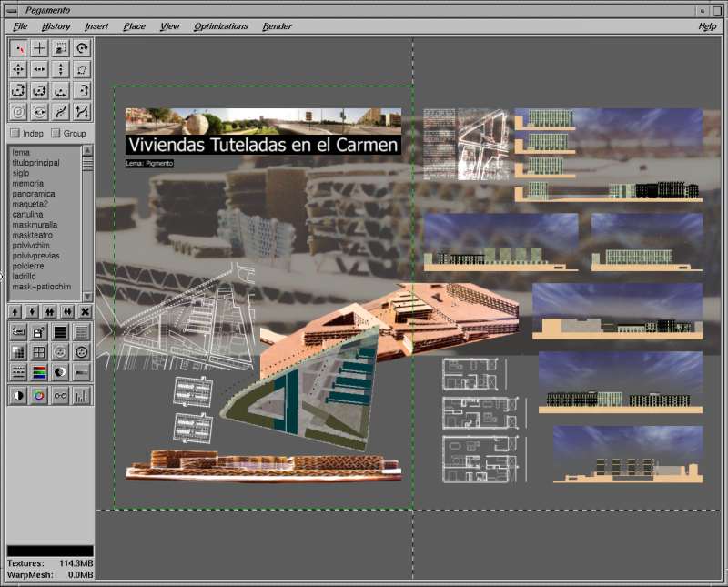Viewport: 728px width, 587px height.
Task: Select the 'panoramica' layer in list
Action: [34, 194]
